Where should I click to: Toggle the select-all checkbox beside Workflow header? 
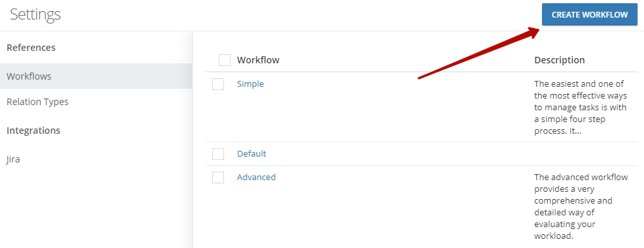tap(225, 60)
